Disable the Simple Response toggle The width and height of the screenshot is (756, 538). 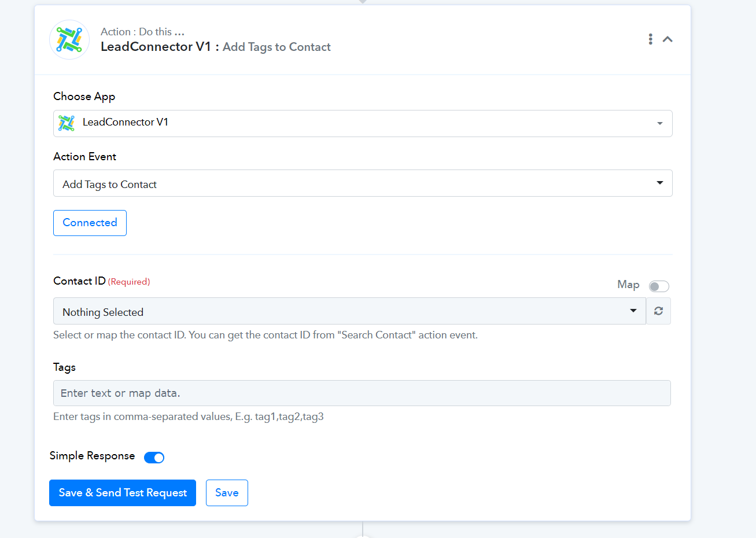[154, 458]
